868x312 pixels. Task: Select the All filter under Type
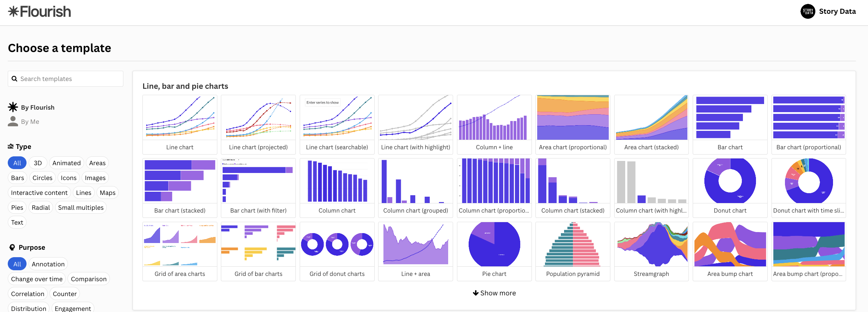pyautogui.click(x=17, y=163)
